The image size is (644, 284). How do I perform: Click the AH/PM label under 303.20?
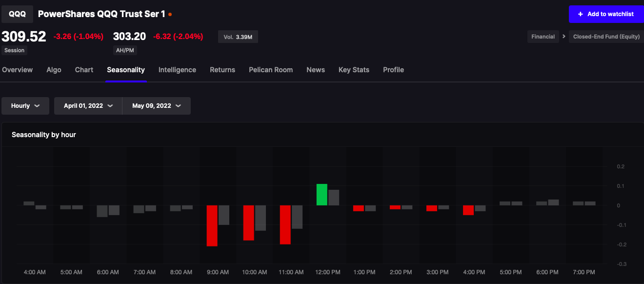[124, 50]
